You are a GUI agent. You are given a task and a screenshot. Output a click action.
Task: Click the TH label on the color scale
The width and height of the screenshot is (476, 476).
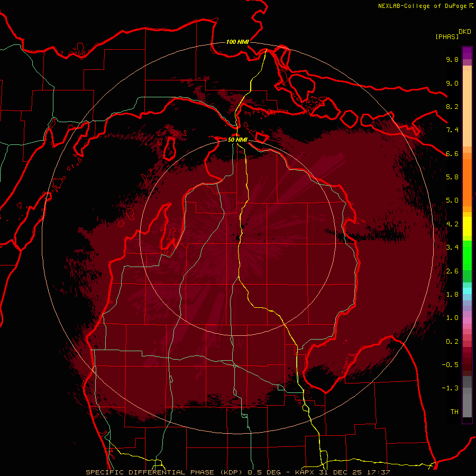point(454,412)
